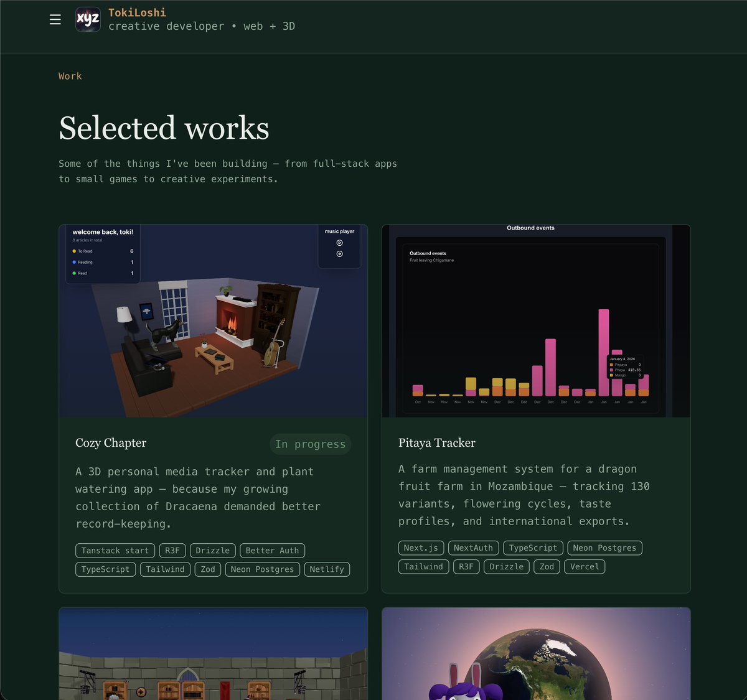Click the TypeScript tag under Cozy Chapter
This screenshot has width=747, height=700.
(x=105, y=569)
